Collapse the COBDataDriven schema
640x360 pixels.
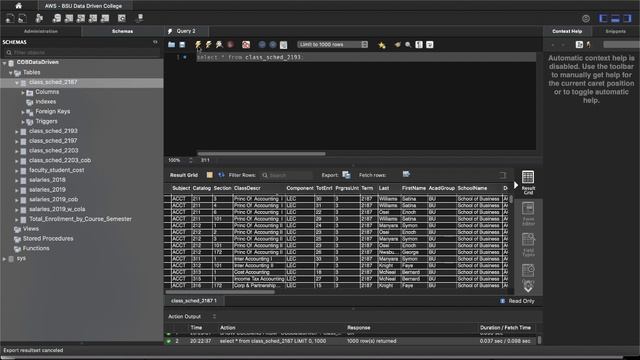tap(4, 62)
